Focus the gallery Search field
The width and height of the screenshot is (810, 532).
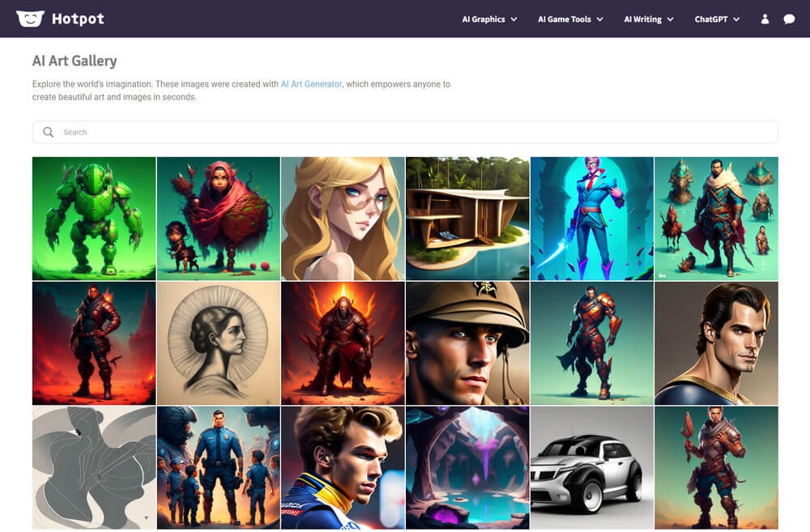tap(405, 132)
